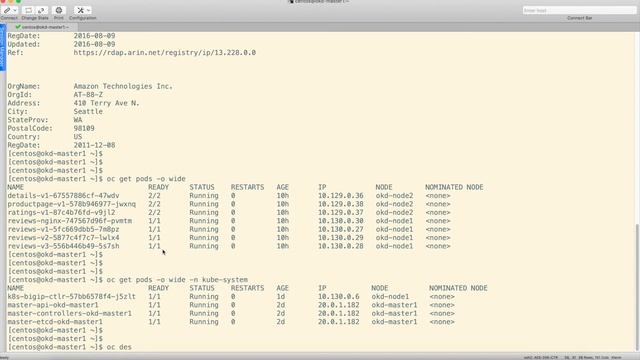Viewport: 640px width, 360px height.
Task: Click pod name 'master-etcd-okd-master1'
Action: click(55, 322)
